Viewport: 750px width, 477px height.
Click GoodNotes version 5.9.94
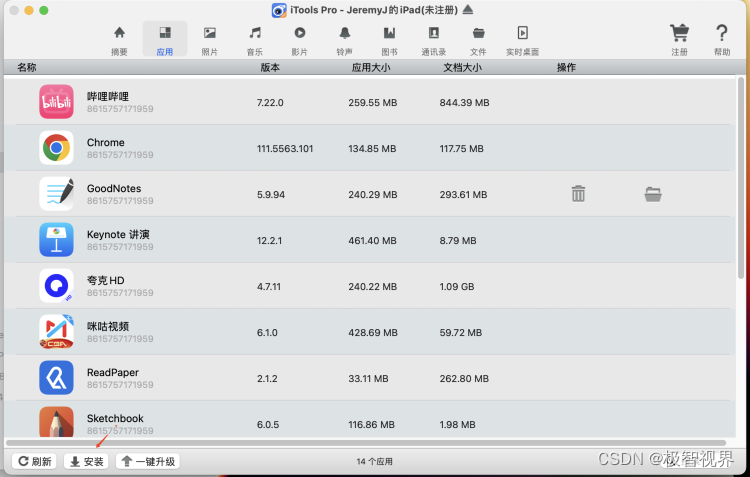coord(271,195)
